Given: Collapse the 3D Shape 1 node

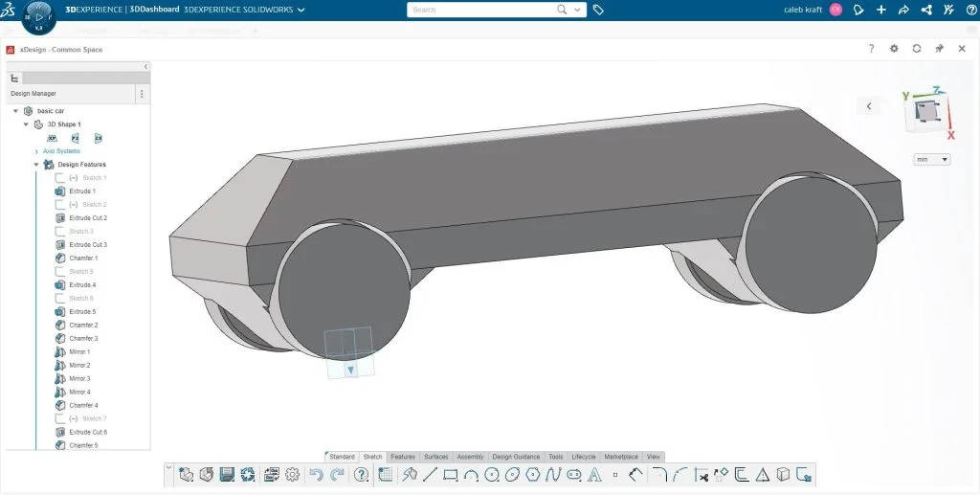Looking at the screenshot, I should [26, 124].
